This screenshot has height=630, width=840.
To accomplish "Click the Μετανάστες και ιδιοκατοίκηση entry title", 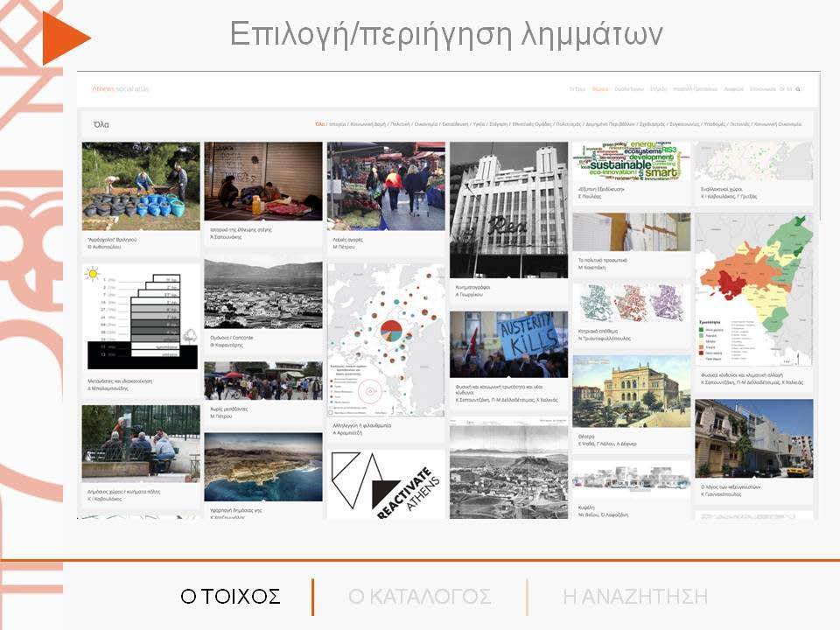I will (120, 381).
